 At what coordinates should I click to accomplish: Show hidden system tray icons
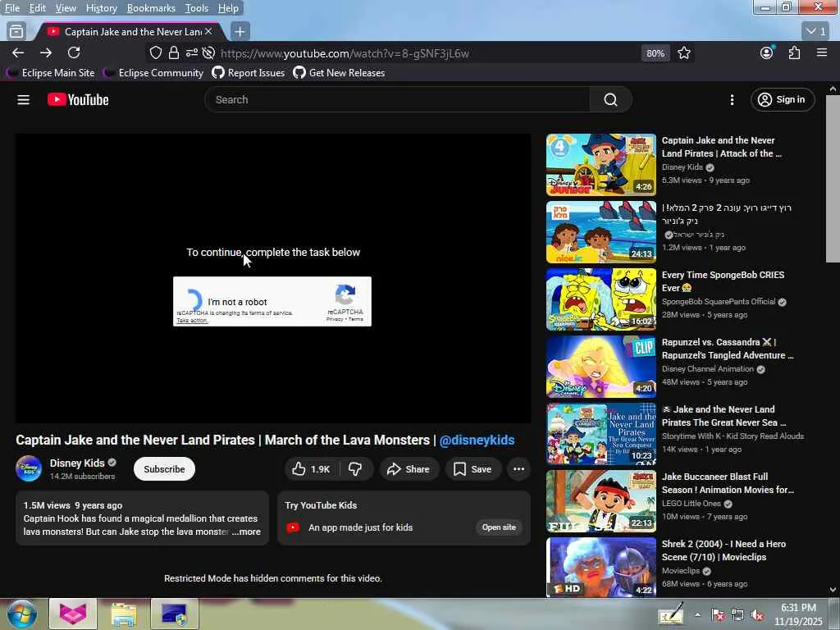click(x=697, y=615)
